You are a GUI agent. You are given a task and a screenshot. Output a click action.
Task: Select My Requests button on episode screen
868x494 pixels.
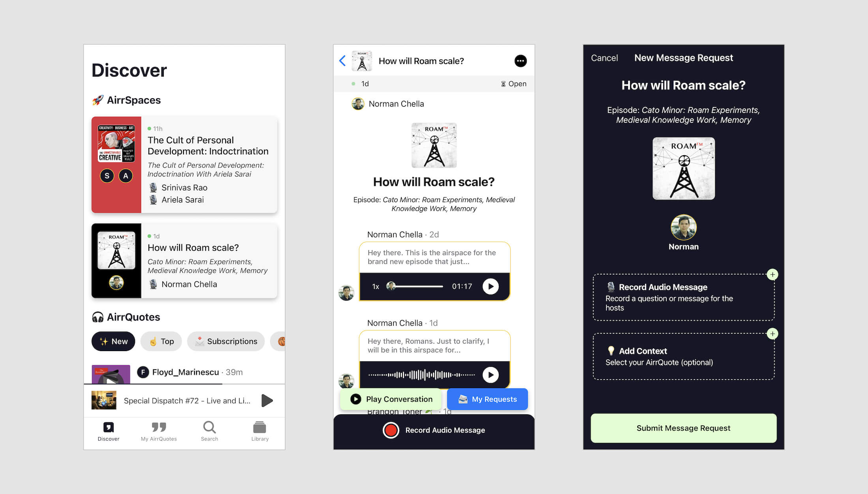(487, 398)
